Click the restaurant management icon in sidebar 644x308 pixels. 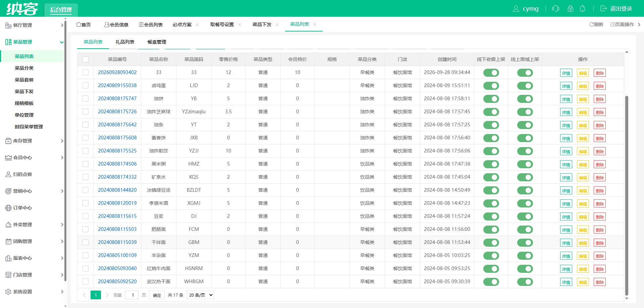[x=8, y=25]
